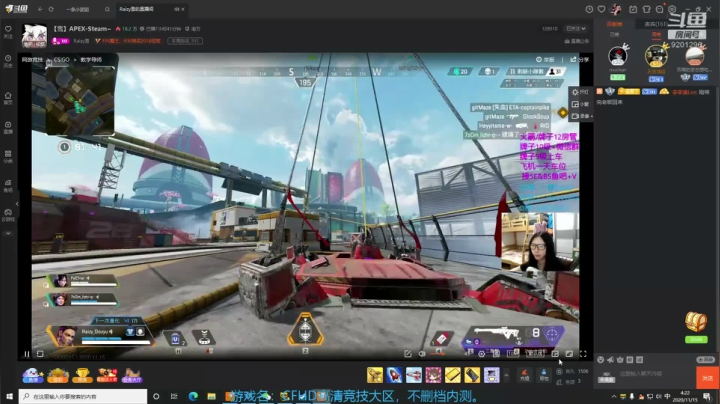Expand the left sidebar down chevron
720x404 pixels.
pos(8,234)
